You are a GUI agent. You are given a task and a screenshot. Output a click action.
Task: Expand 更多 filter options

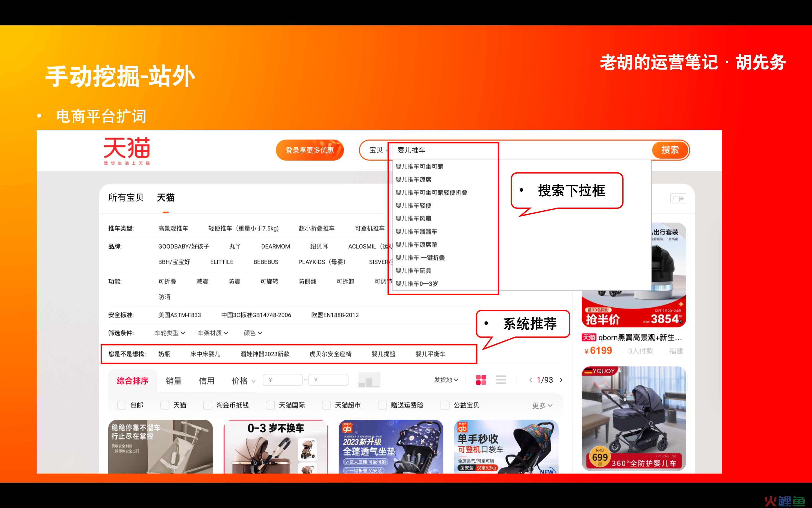click(542, 406)
